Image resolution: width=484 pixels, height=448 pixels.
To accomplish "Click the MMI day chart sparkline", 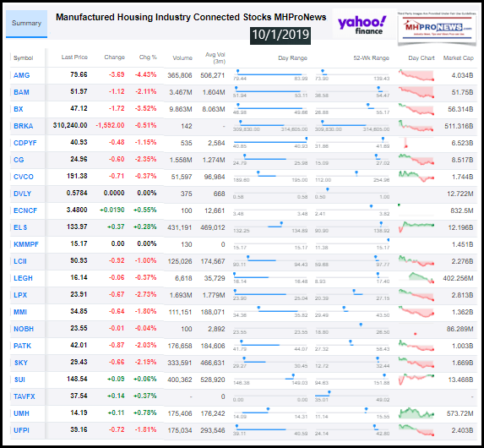I will point(416,312).
